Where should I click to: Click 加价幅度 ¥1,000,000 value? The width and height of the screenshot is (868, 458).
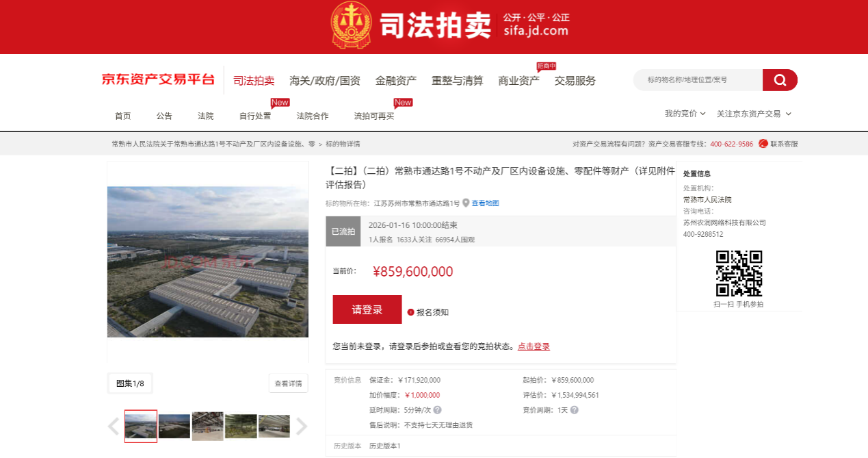coord(423,395)
